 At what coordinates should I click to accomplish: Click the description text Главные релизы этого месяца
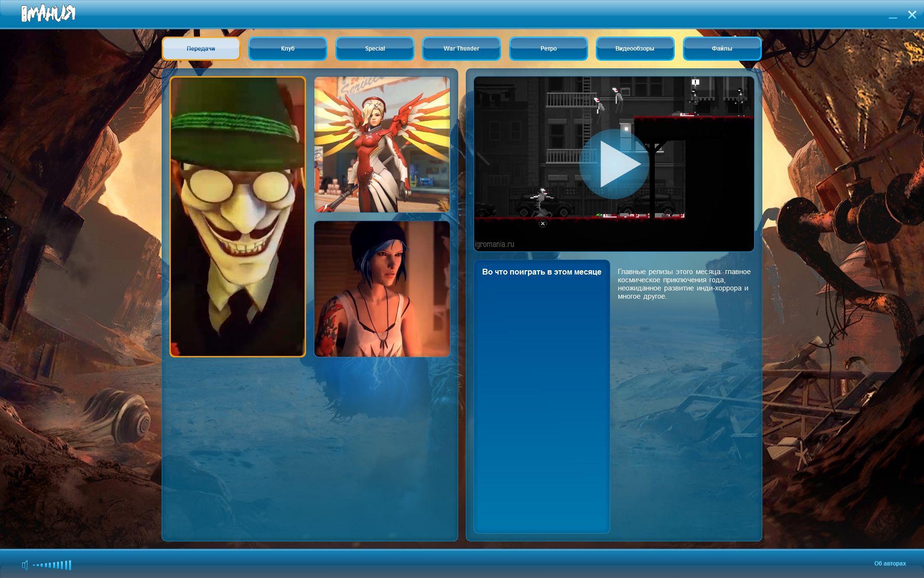684,284
